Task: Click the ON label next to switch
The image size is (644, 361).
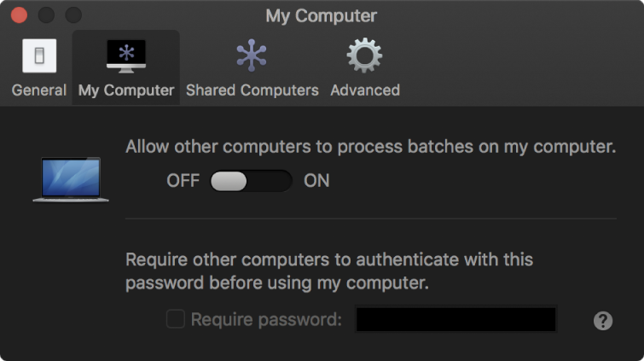Action: point(316,181)
